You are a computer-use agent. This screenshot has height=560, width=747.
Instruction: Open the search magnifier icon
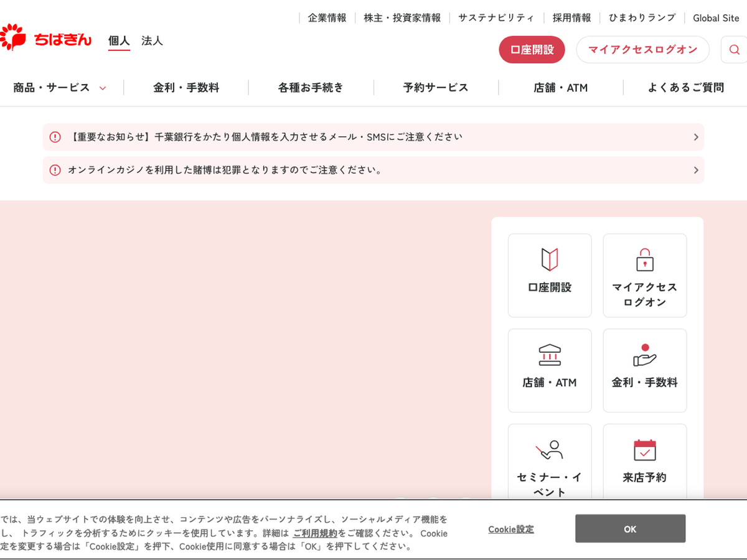tap(734, 50)
